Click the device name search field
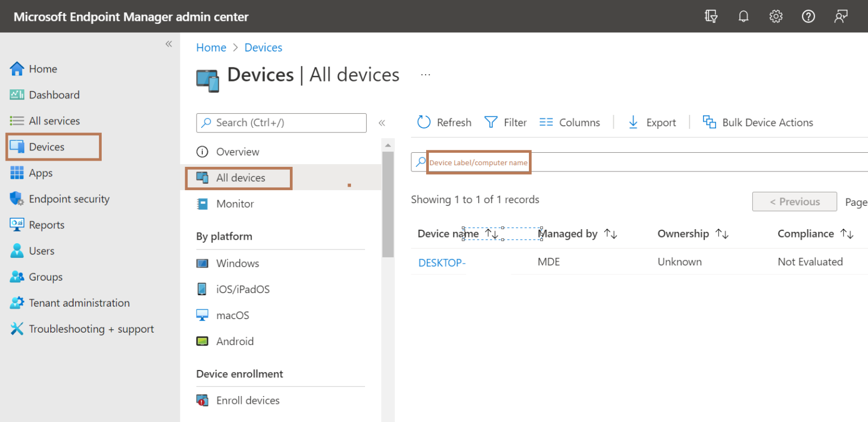 coord(639,162)
